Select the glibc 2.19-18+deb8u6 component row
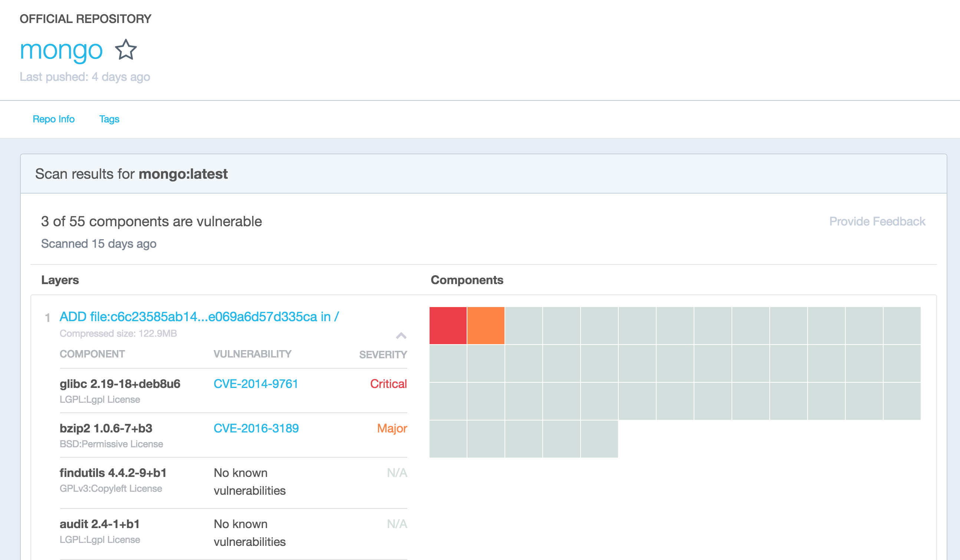The image size is (960, 560). point(121,384)
